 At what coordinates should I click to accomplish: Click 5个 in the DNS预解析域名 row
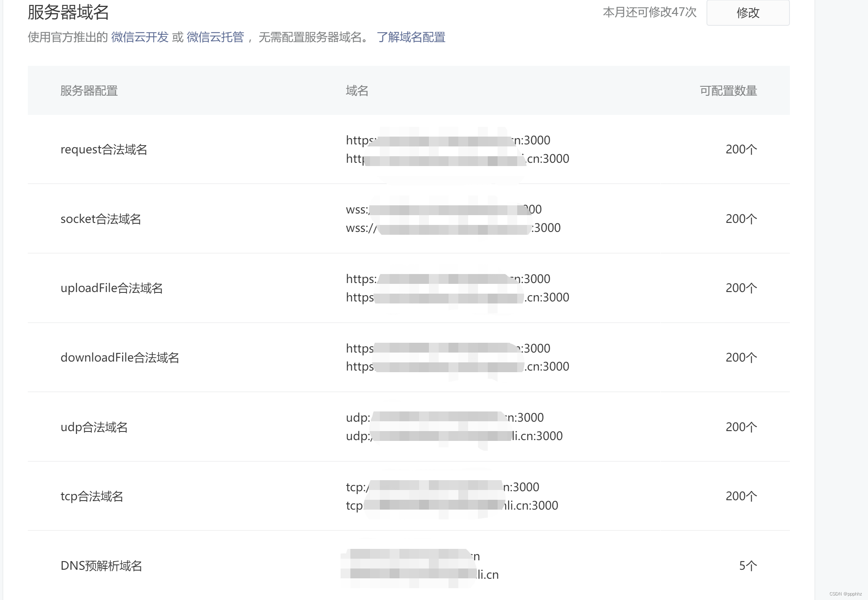click(748, 566)
